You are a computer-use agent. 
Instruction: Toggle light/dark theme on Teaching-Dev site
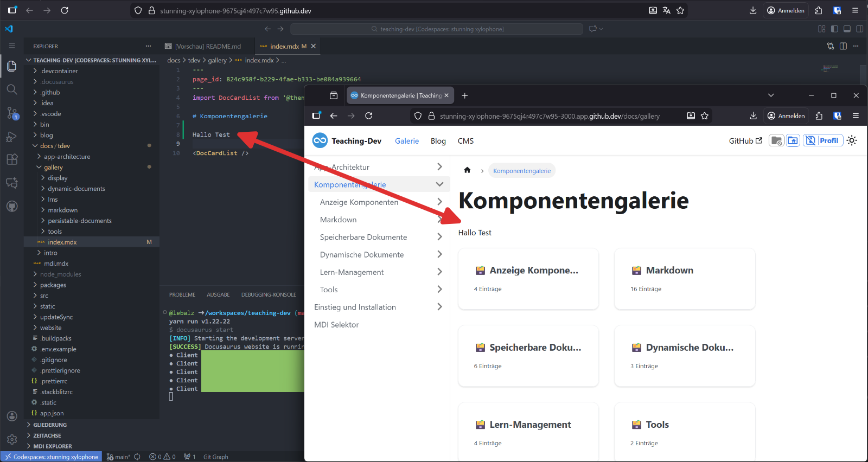(x=852, y=140)
